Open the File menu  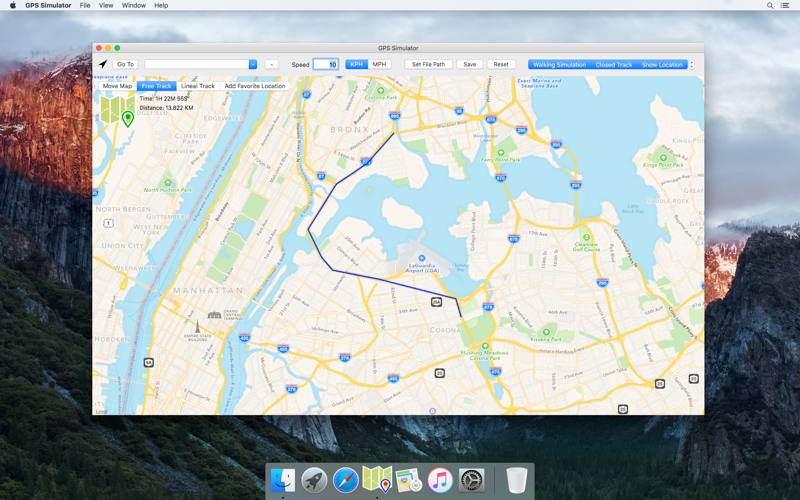(x=85, y=5)
